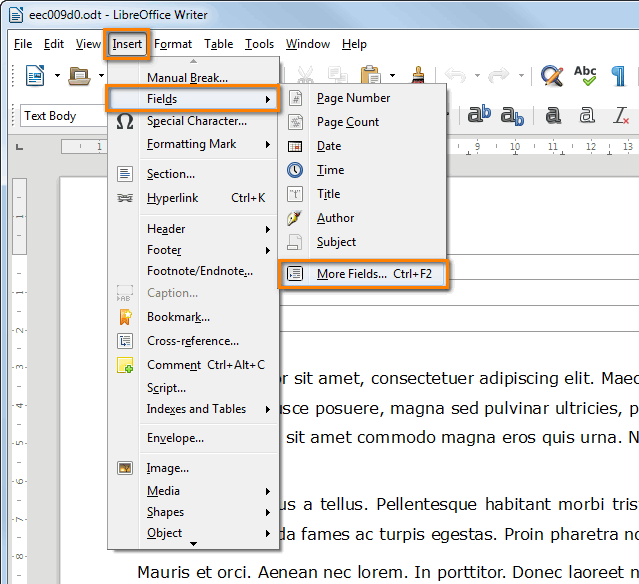Apply the Outline 'a' character icon

pos(586,115)
